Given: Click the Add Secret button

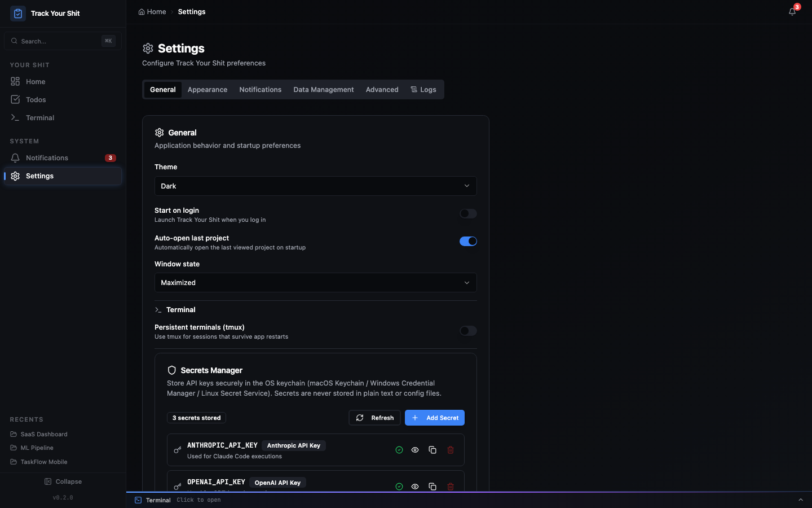Looking at the screenshot, I should (434, 418).
